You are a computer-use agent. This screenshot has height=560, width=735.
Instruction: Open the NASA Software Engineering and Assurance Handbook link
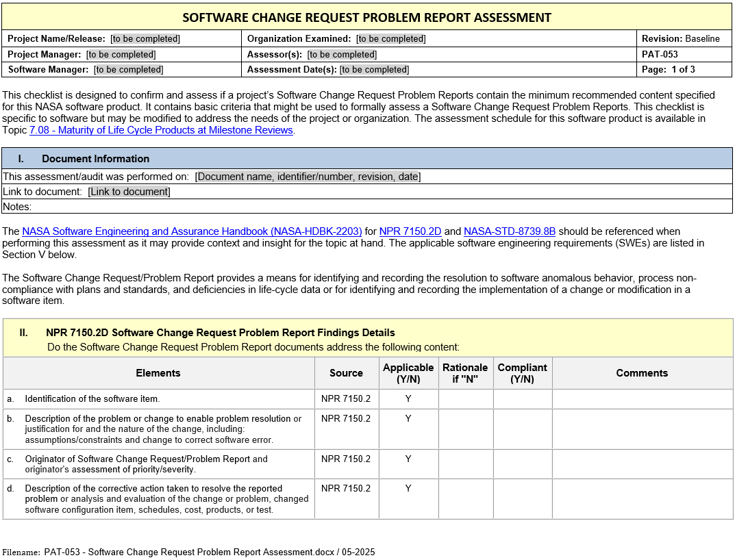pos(192,231)
